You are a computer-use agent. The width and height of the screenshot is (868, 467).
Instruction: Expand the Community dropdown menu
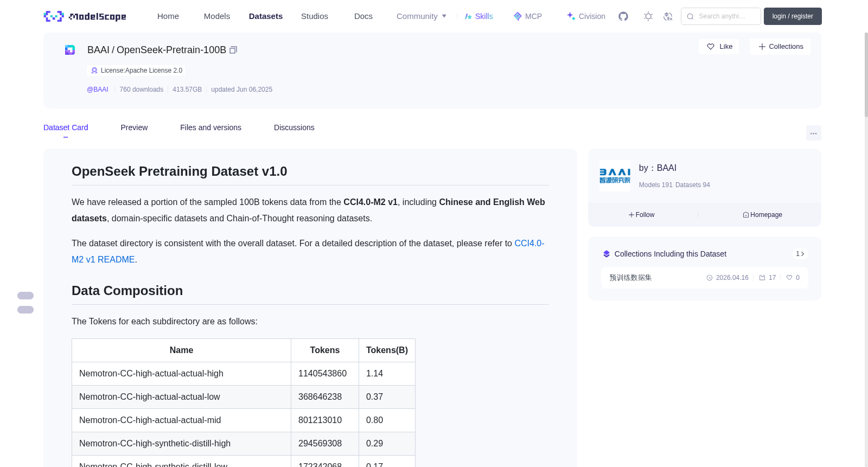coord(422,16)
